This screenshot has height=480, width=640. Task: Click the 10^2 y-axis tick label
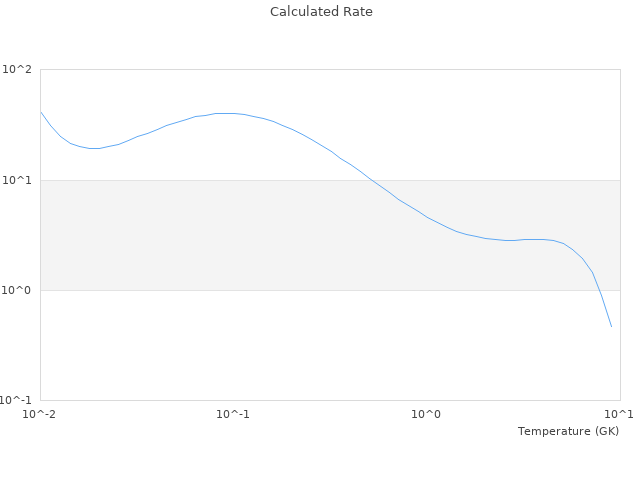click(x=17, y=70)
